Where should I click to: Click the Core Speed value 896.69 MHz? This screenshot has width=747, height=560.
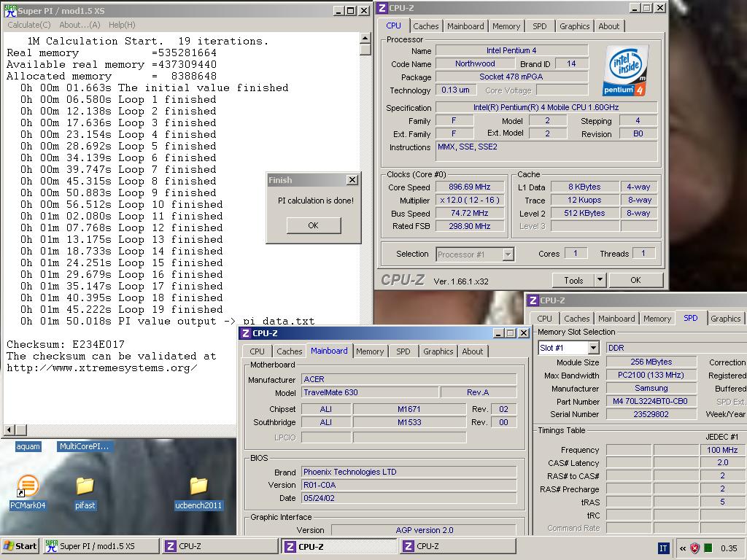[x=469, y=187]
